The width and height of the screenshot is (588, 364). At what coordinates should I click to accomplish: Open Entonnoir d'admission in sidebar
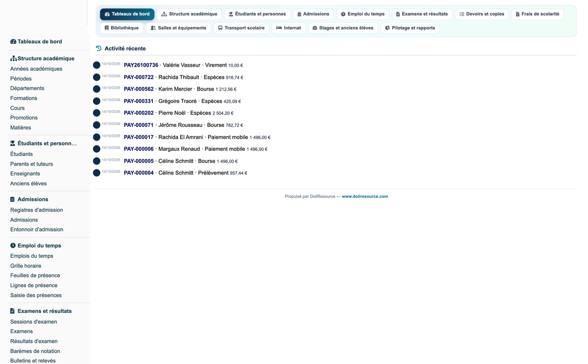pos(37,230)
